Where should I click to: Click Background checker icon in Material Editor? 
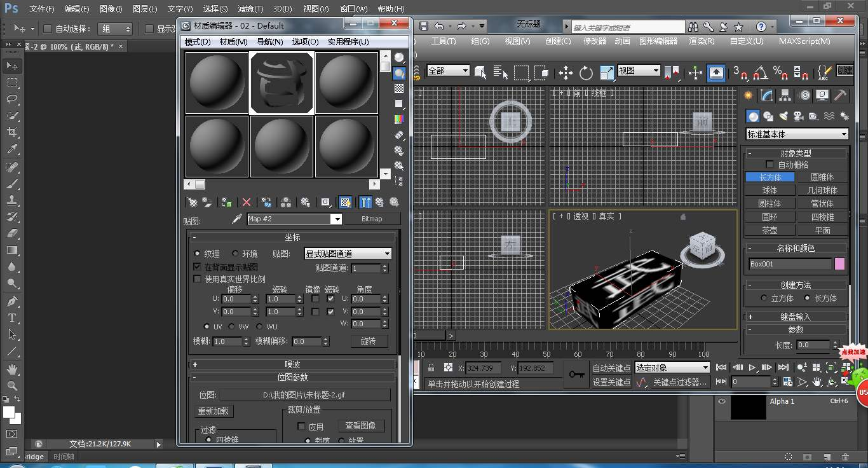point(399,88)
